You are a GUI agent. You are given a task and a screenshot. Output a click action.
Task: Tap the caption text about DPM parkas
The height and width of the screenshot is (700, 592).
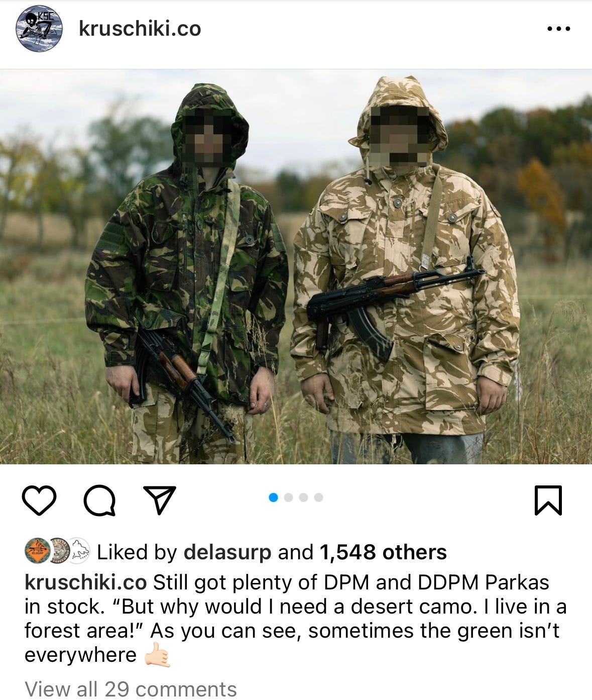pyautogui.click(x=296, y=619)
